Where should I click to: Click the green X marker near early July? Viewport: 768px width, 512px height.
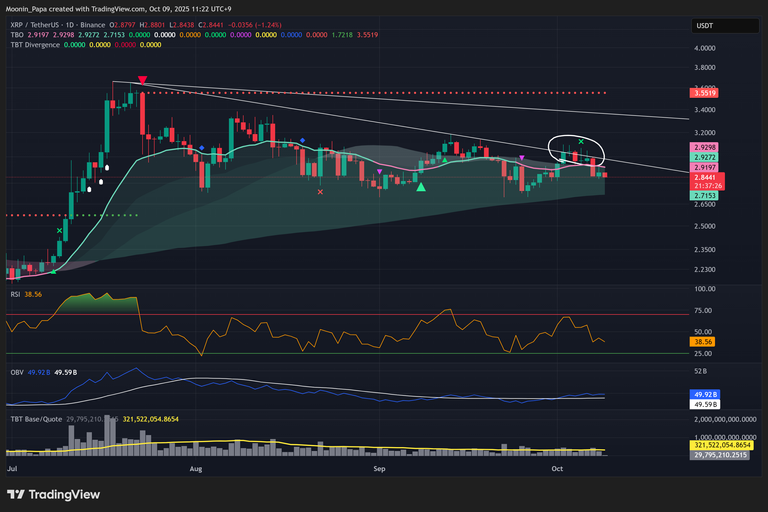[59, 231]
